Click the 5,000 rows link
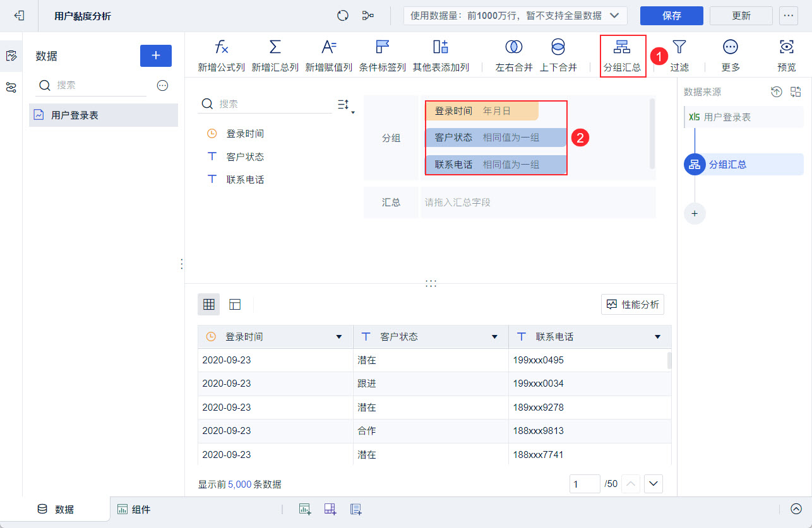This screenshot has height=528, width=812. [x=239, y=484]
